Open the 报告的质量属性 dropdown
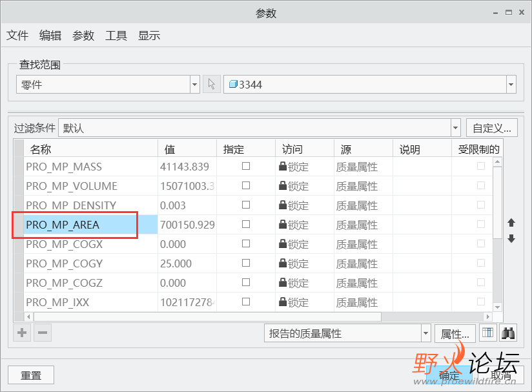 coord(425,333)
